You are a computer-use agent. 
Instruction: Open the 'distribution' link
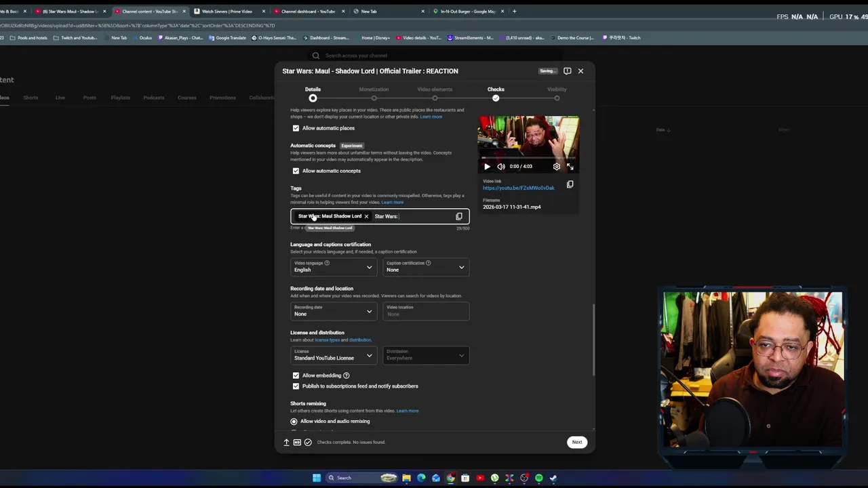360,340
